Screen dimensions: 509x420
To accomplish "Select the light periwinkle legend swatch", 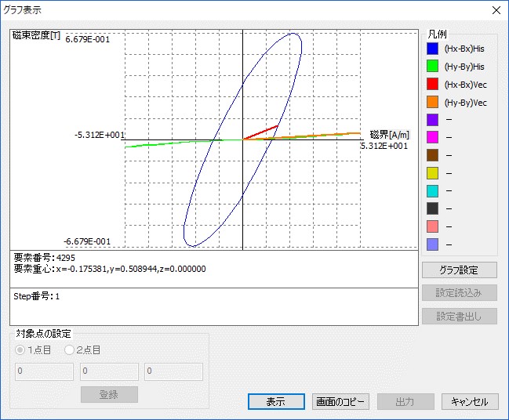I will [x=432, y=244].
